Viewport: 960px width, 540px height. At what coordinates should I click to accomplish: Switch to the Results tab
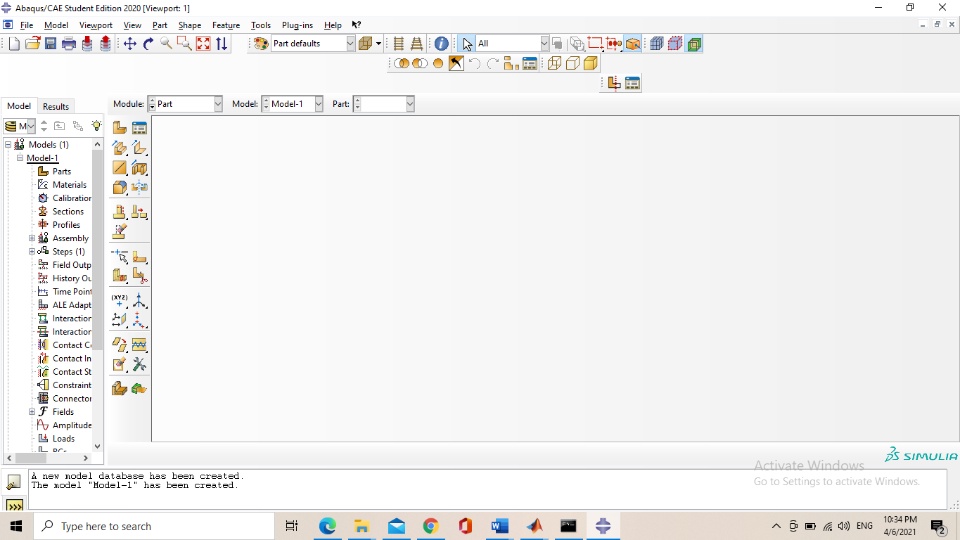56,107
